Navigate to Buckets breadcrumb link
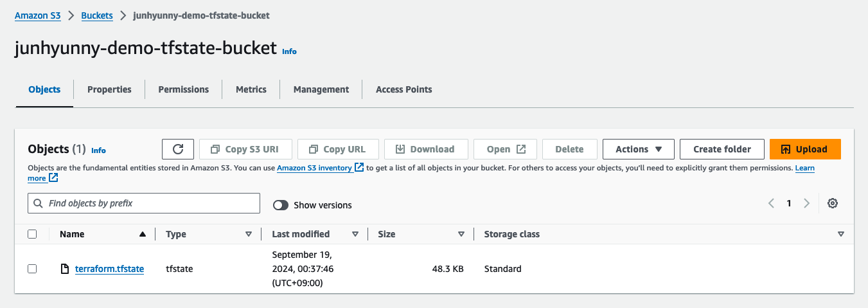 [x=97, y=15]
